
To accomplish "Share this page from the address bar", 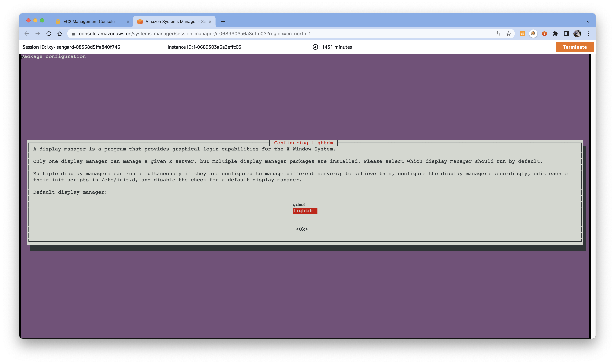I will [x=497, y=34].
